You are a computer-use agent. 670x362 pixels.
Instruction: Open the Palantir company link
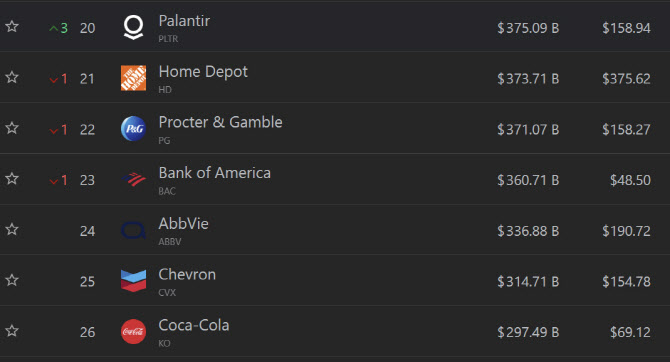[x=184, y=21]
